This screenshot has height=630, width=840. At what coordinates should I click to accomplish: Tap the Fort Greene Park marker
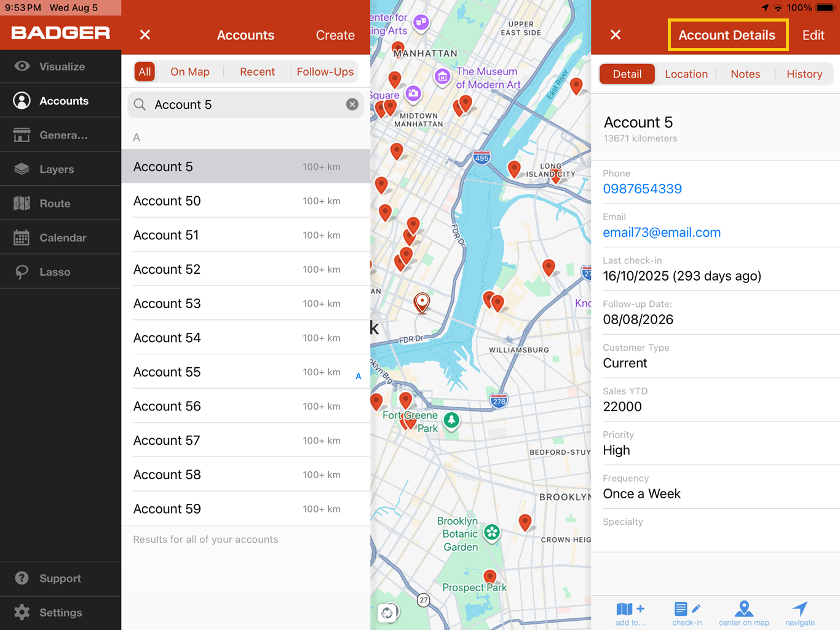pos(451,420)
